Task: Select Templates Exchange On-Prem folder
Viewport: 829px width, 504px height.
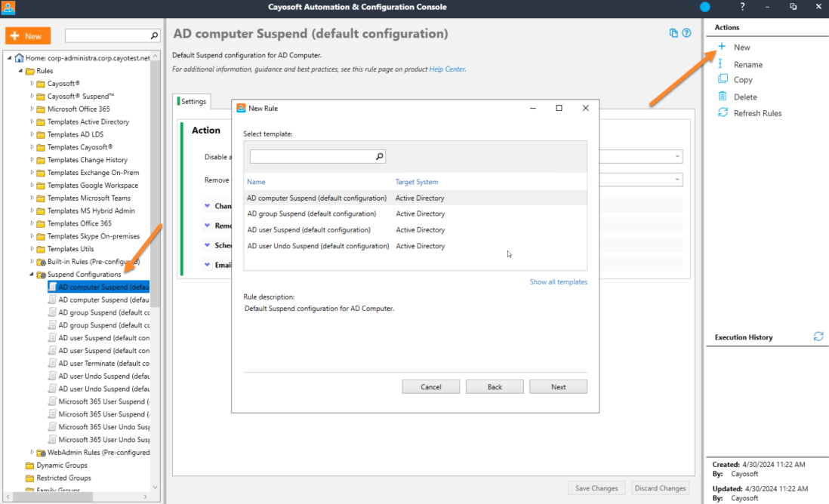Action: click(93, 172)
